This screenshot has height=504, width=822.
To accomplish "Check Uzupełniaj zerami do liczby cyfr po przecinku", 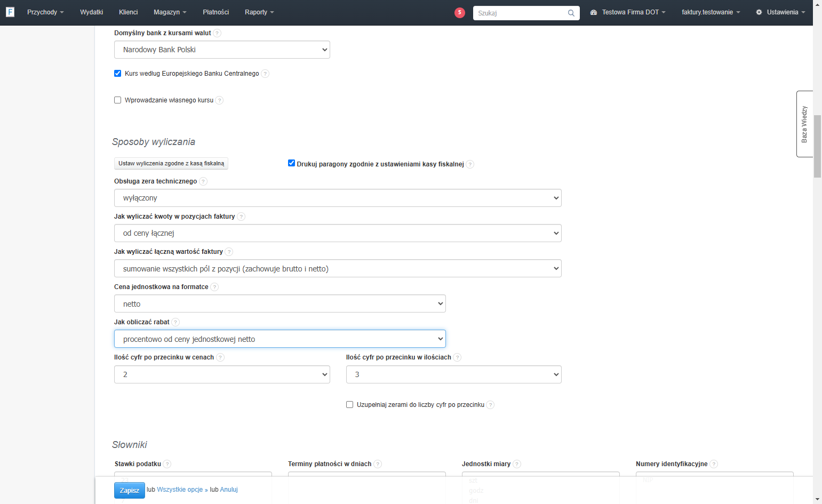I will coord(349,404).
